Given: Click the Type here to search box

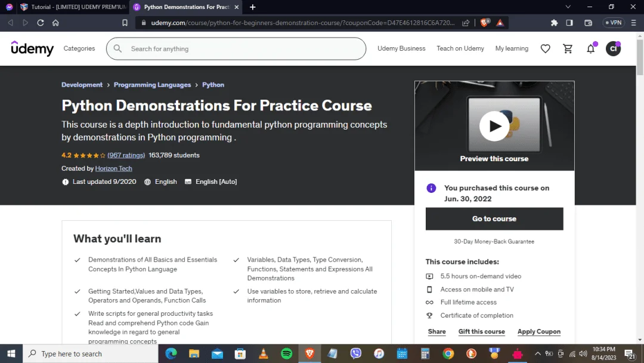Looking at the screenshot, I should 91,353.
